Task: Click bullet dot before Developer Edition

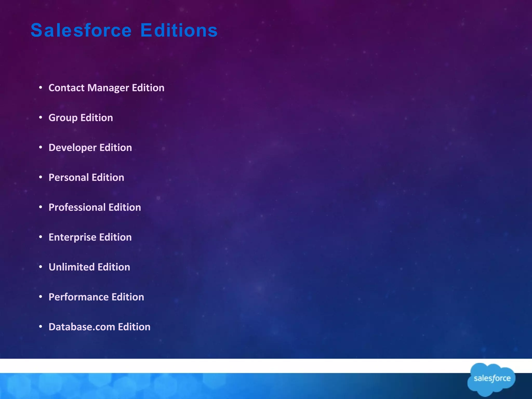Action: [41, 147]
